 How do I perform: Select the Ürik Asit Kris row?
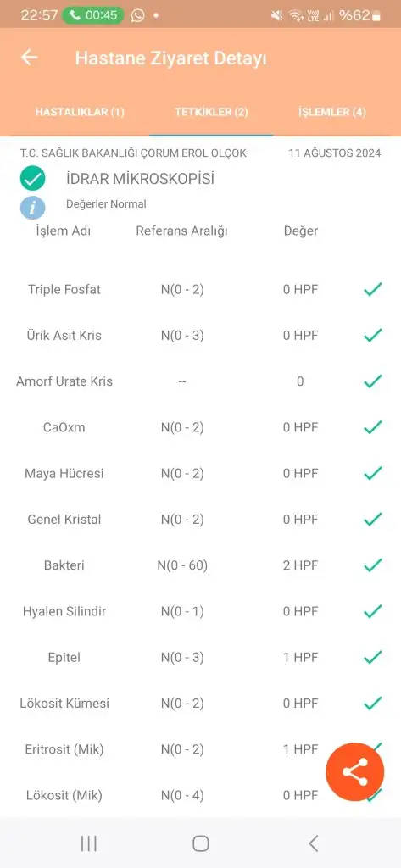(x=200, y=335)
